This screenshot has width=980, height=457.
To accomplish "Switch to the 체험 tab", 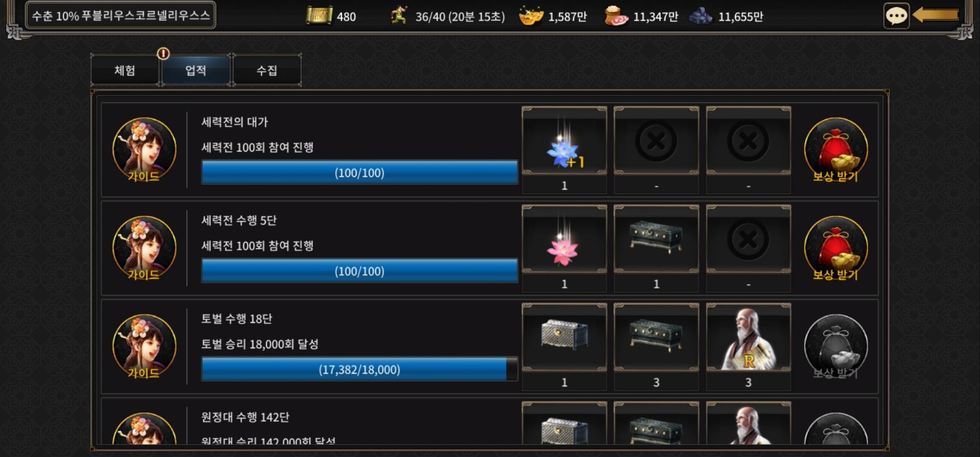I will pyautogui.click(x=125, y=71).
